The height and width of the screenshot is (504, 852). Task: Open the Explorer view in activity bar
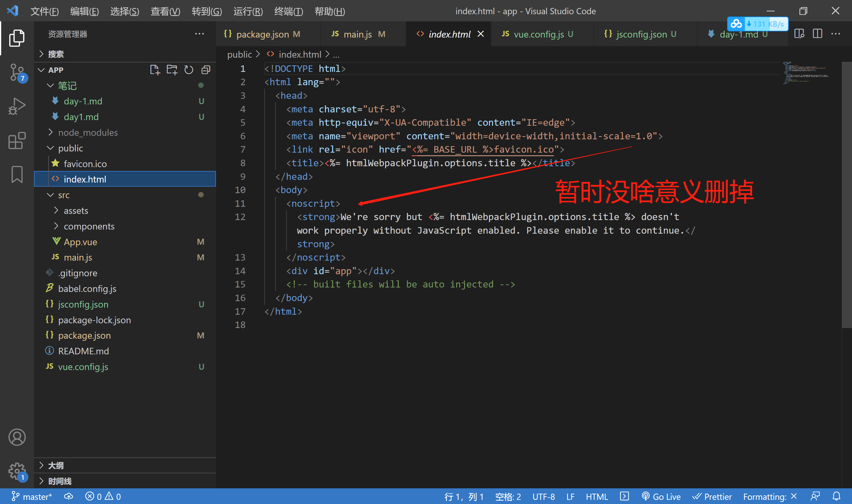17,38
